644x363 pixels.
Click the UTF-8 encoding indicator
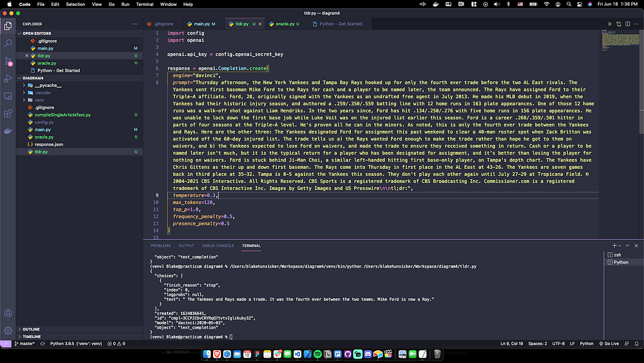(558, 344)
